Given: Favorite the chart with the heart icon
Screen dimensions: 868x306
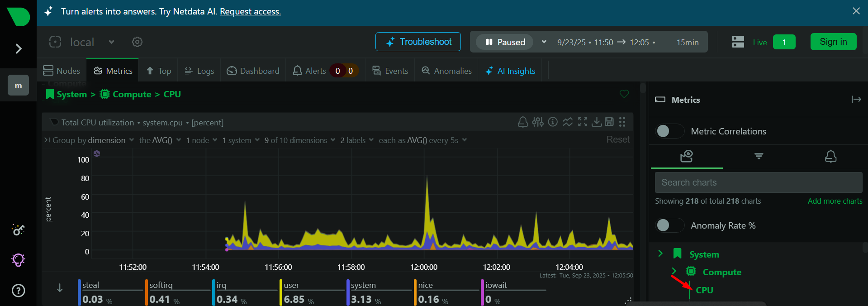Looking at the screenshot, I should 624,94.
